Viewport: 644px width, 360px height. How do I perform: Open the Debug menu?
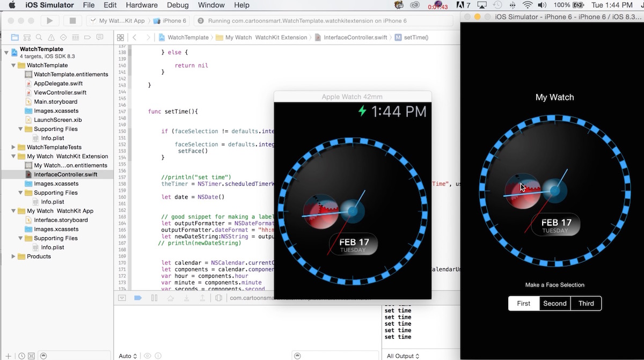click(178, 5)
